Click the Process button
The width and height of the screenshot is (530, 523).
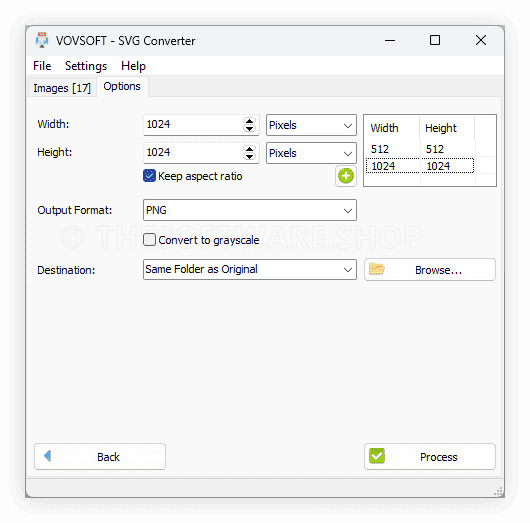pyautogui.click(x=430, y=457)
